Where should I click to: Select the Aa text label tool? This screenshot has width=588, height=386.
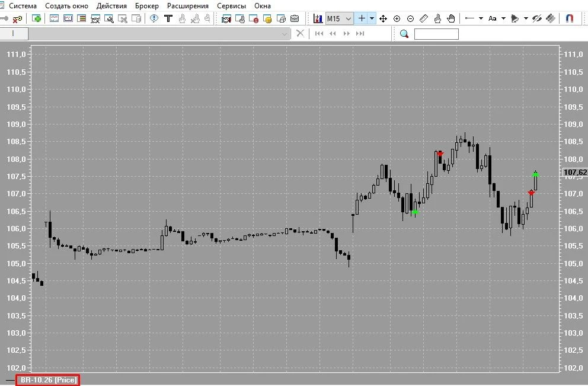click(493, 18)
